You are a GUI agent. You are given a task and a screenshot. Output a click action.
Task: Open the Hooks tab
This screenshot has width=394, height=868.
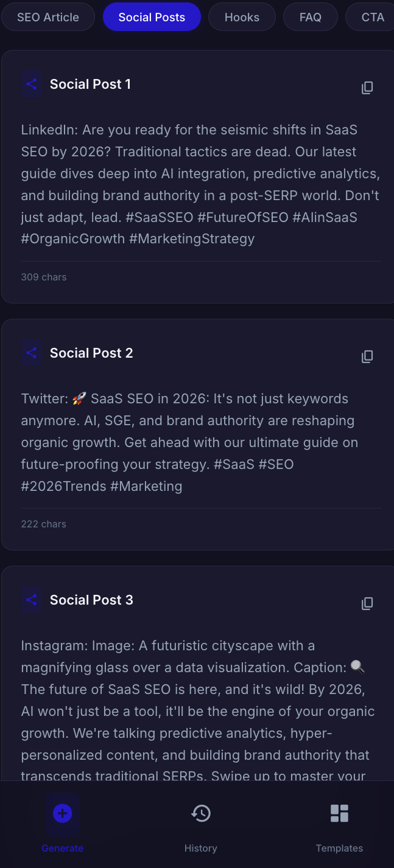[x=242, y=17]
